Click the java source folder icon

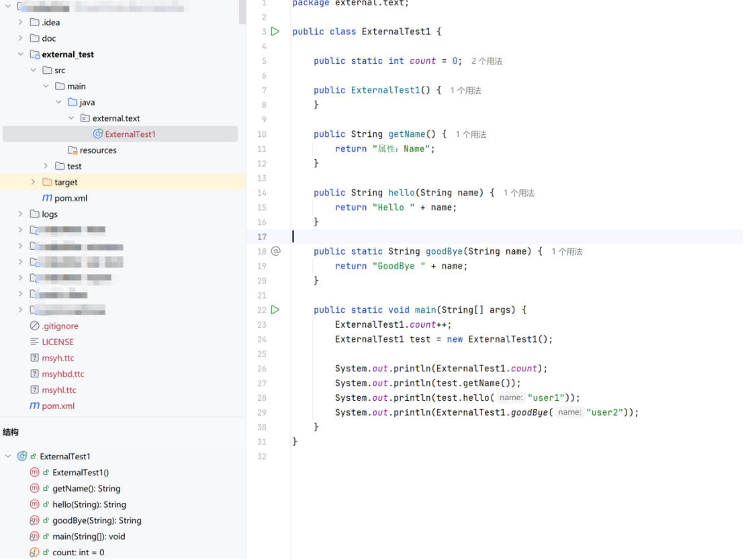point(72,102)
